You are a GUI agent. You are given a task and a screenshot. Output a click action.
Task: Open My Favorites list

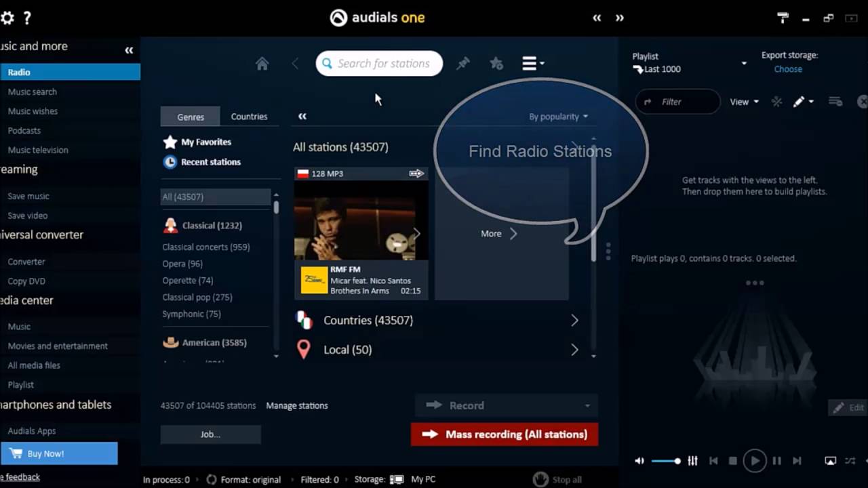(x=197, y=142)
